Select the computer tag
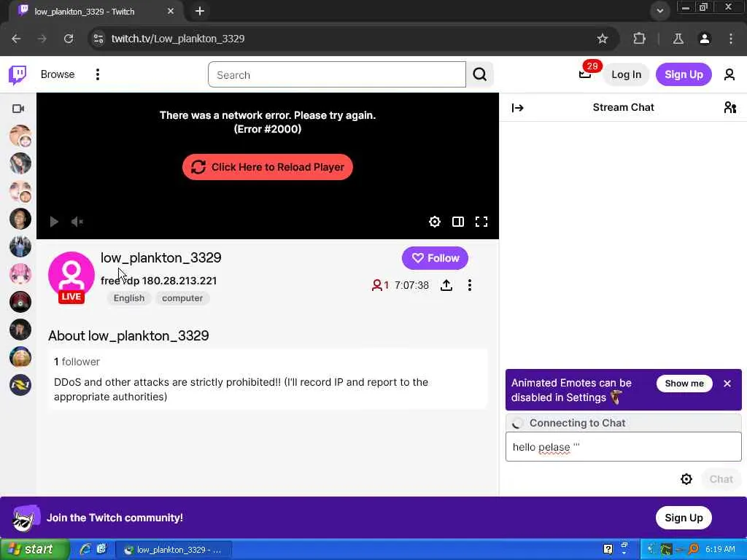 click(x=182, y=298)
